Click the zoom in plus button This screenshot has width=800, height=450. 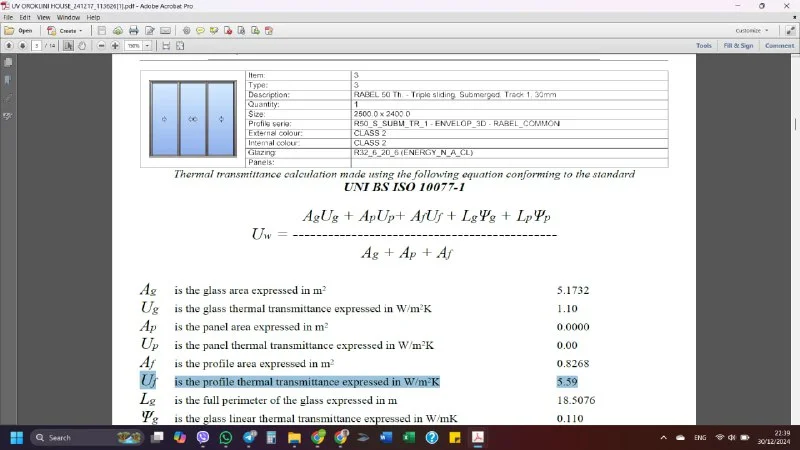tap(115, 46)
